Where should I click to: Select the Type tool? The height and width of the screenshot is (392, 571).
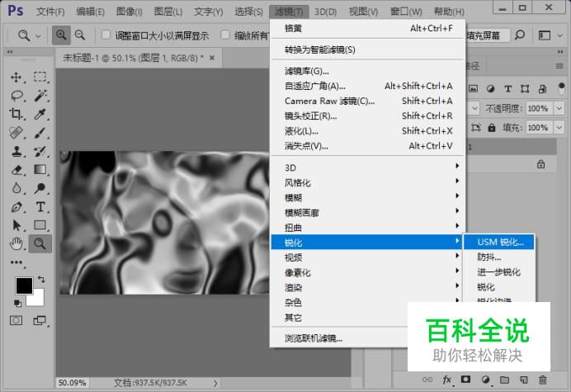click(40, 207)
